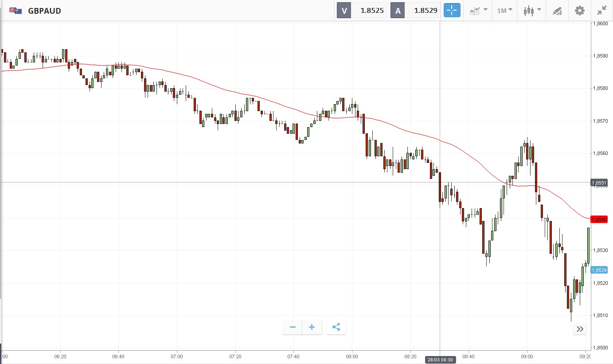
Task: Open the candlestick chart type dropdown
Action: 532,11
